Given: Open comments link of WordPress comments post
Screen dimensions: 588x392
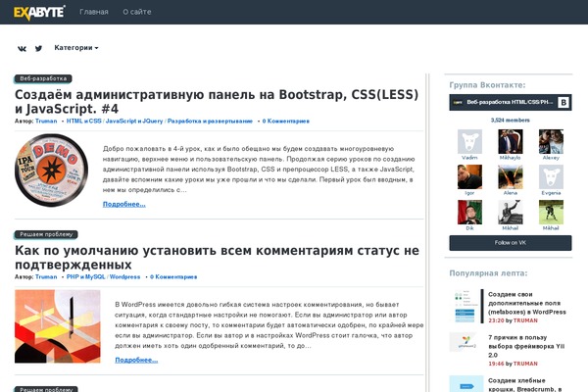Looking at the screenshot, I should [x=173, y=276].
